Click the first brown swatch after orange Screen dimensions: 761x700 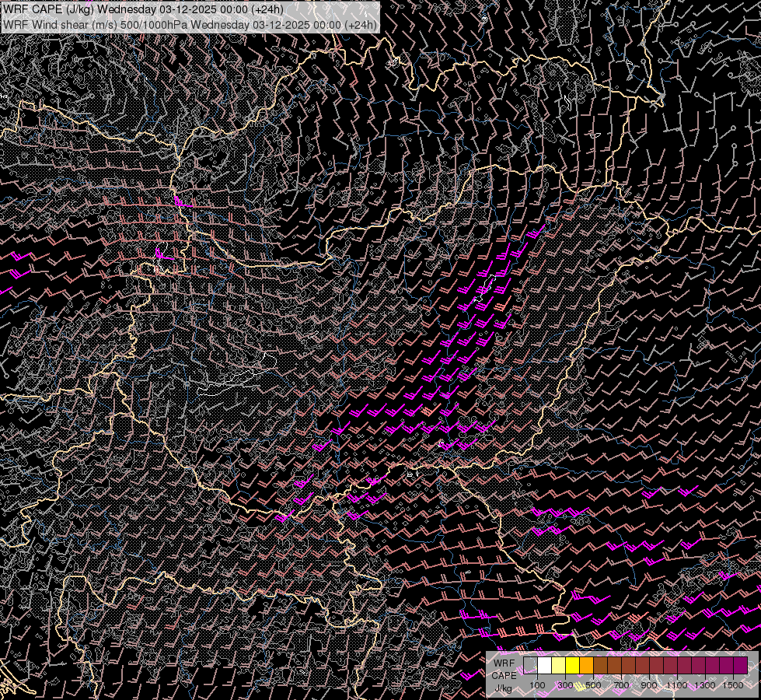point(600,666)
